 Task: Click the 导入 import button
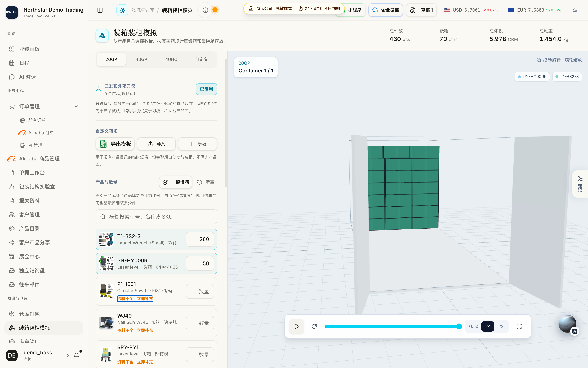click(156, 144)
